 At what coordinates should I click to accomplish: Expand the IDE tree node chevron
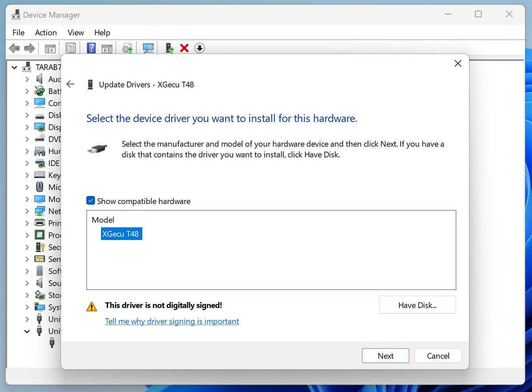tap(27, 163)
